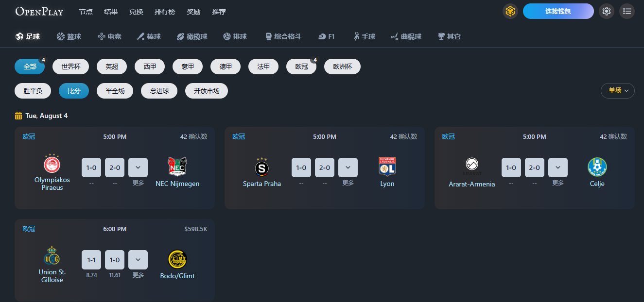The height and width of the screenshot is (302, 644).
Task: Pick 2-0 score for Olympiakos match
Action: tap(115, 168)
